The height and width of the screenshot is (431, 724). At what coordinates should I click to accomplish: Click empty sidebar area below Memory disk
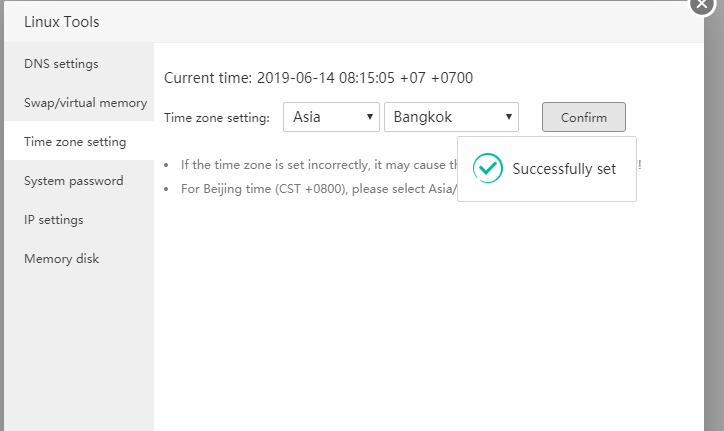click(78, 350)
